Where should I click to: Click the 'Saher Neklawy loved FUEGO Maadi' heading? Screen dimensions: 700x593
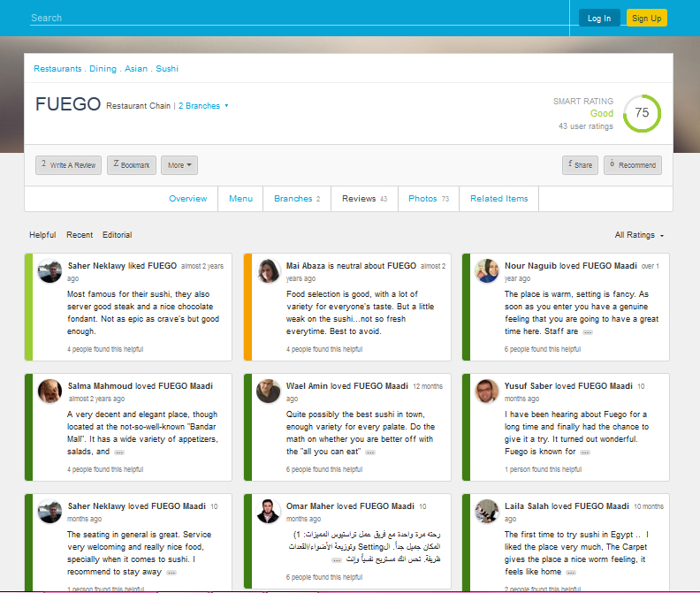137,506
